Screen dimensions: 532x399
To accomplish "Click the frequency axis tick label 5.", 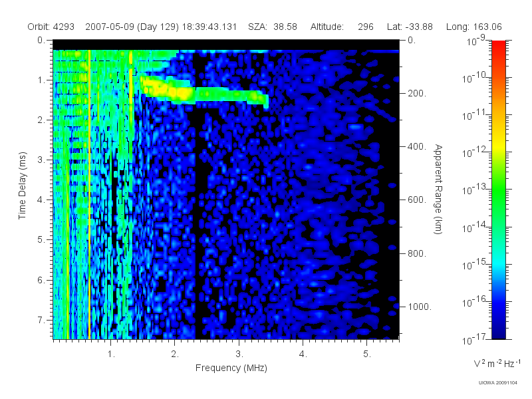I will pyautogui.click(x=367, y=354).
